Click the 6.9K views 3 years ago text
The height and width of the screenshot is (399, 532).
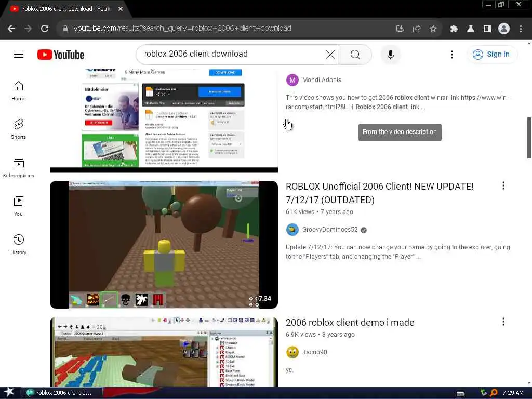point(320,335)
